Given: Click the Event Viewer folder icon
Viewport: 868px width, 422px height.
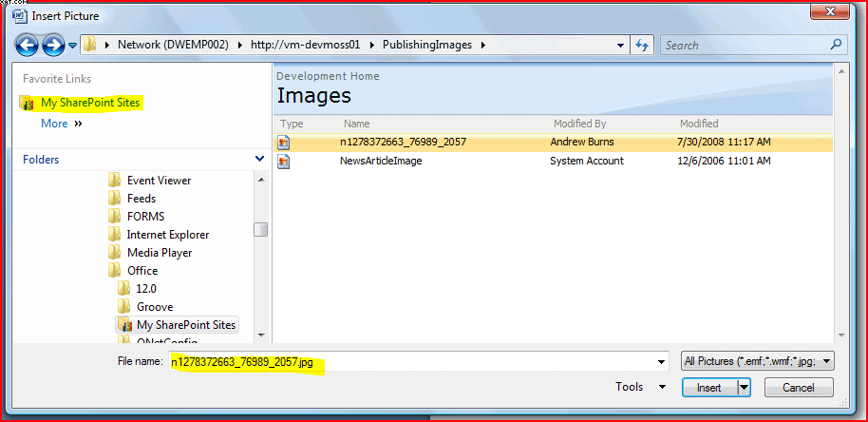Looking at the screenshot, I should (115, 181).
